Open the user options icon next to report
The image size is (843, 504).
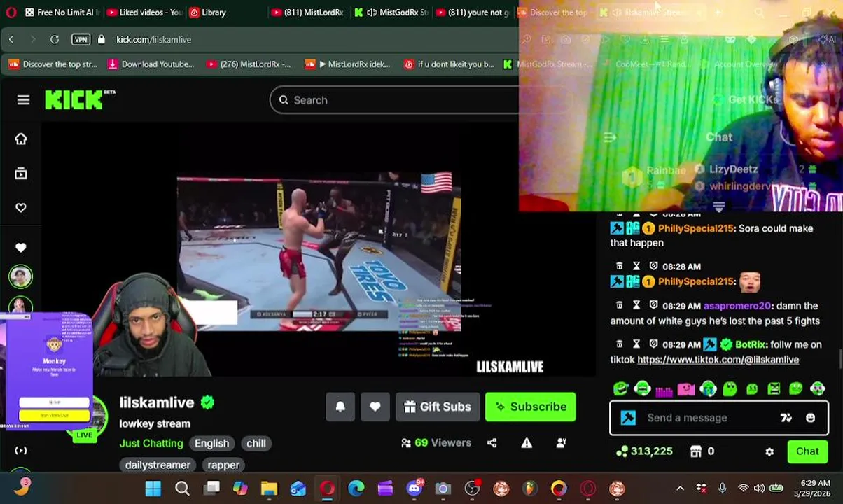[562, 442]
